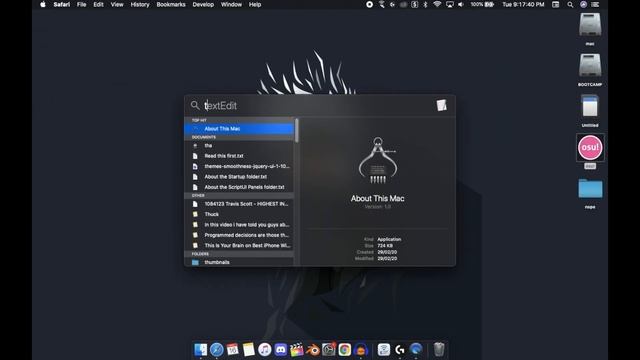This screenshot has height=360, width=640.
Task: Select the thumbnails folder result
Action: point(239,262)
